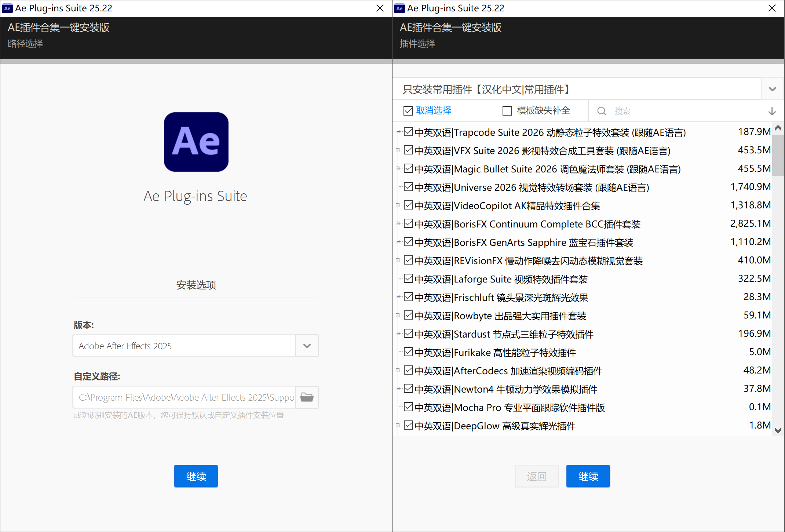Click the search magnifier icon
The height and width of the screenshot is (532, 785).
click(x=602, y=111)
